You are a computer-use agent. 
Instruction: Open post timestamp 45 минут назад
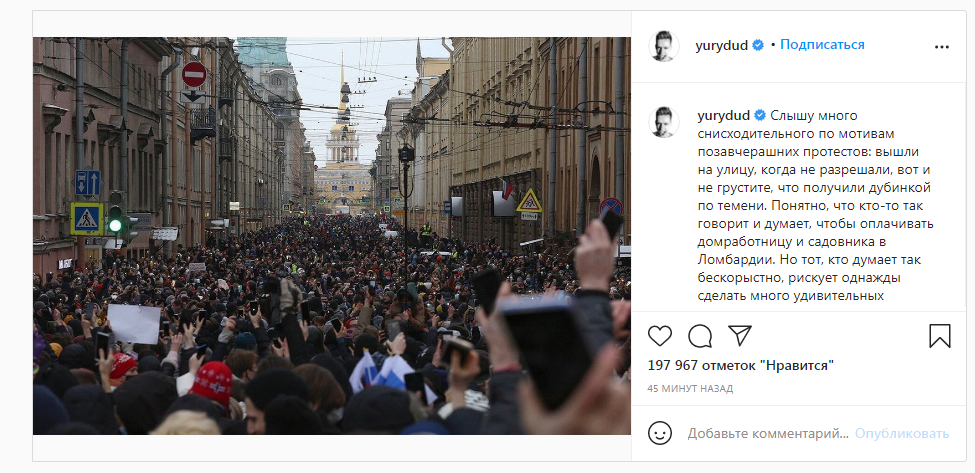click(x=690, y=388)
